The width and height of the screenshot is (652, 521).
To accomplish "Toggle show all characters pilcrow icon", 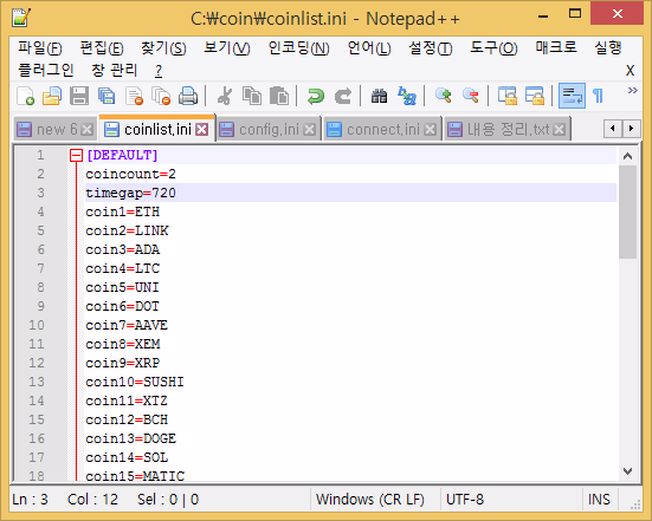I will [598, 96].
